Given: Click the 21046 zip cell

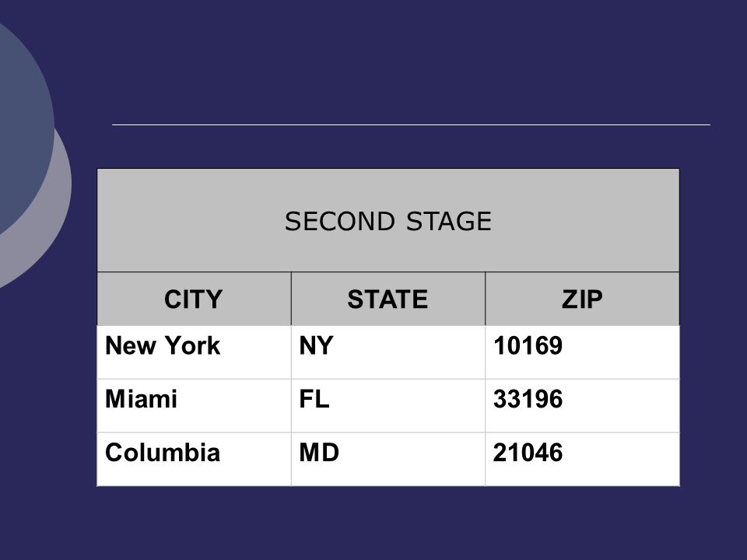Looking at the screenshot, I should tap(582, 459).
